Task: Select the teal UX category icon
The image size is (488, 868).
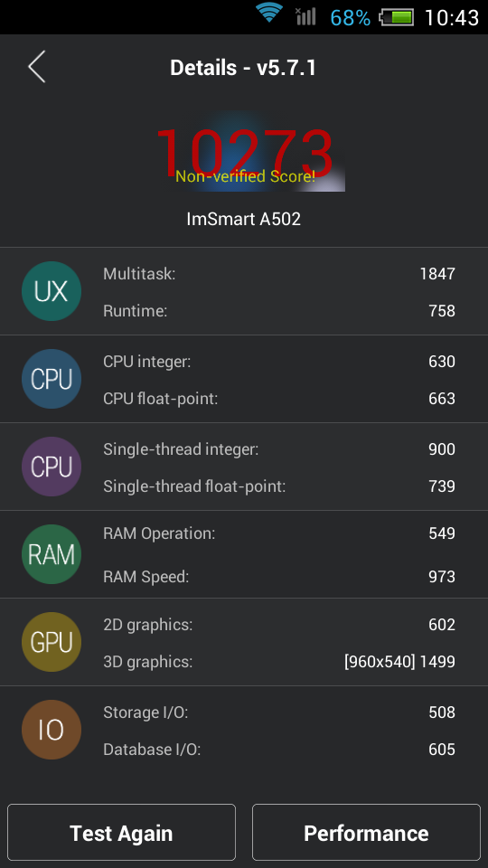Action: (52, 291)
